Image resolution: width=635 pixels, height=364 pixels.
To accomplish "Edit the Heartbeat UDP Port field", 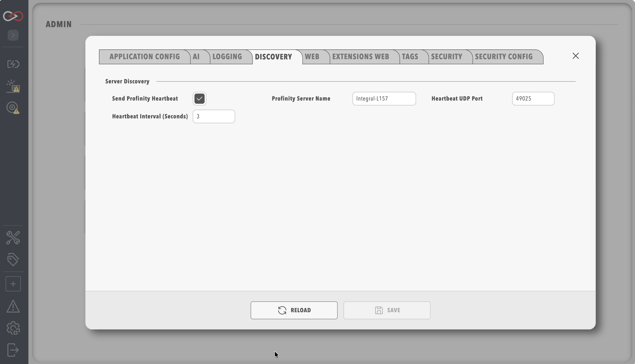I will point(533,98).
